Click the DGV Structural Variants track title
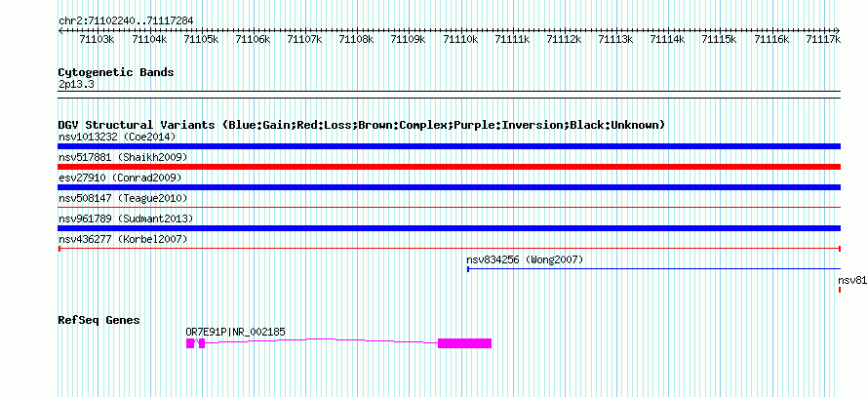Viewport: 868px width, 397px height. (x=361, y=125)
